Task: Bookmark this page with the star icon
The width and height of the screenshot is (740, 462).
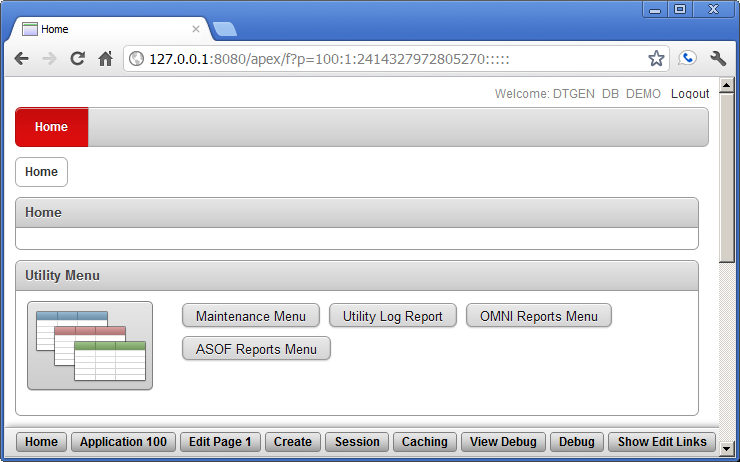Action: click(656, 59)
